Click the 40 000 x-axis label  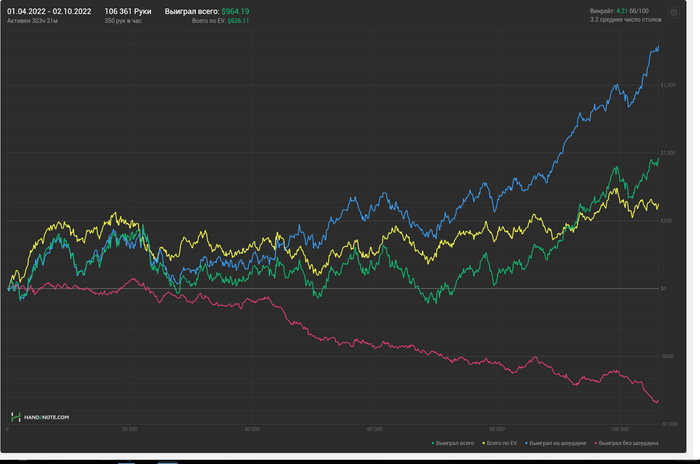coord(252,429)
